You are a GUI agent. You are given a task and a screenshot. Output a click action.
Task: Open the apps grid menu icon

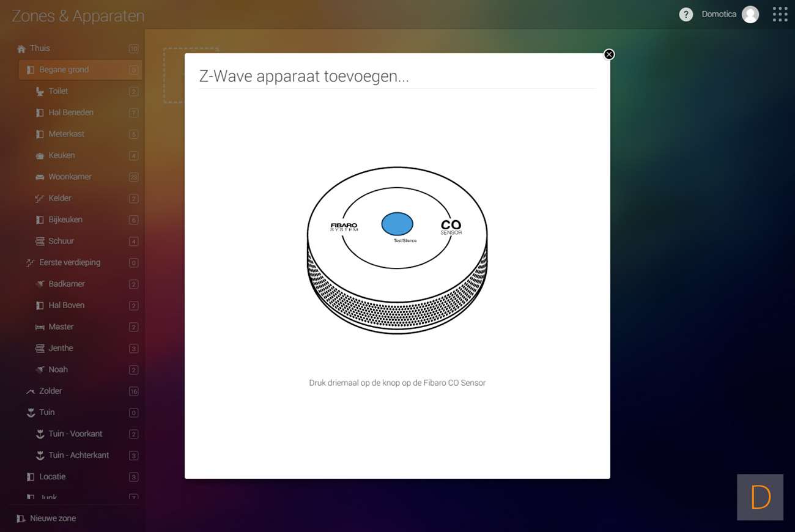point(780,15)
